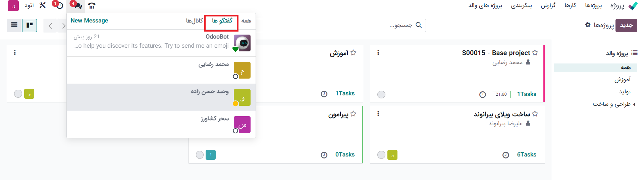This screenshot has height=180, width=644.
Task: Switch to list view
Action: tap(14, 25)
